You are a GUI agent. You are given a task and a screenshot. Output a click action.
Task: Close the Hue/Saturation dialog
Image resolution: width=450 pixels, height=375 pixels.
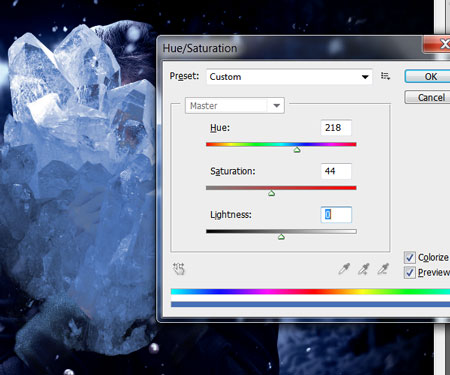pyautogui.click(x=437, y=44)
